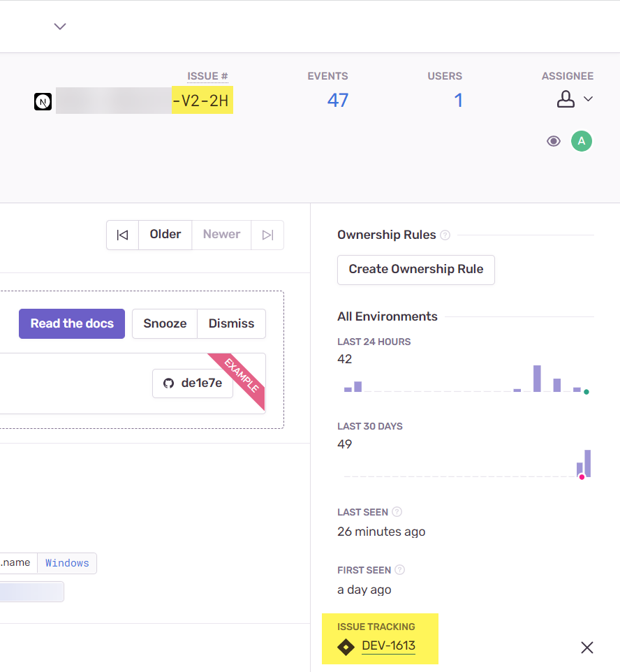Open the 47 events count
620x672 pixels.
pos(338,101)
